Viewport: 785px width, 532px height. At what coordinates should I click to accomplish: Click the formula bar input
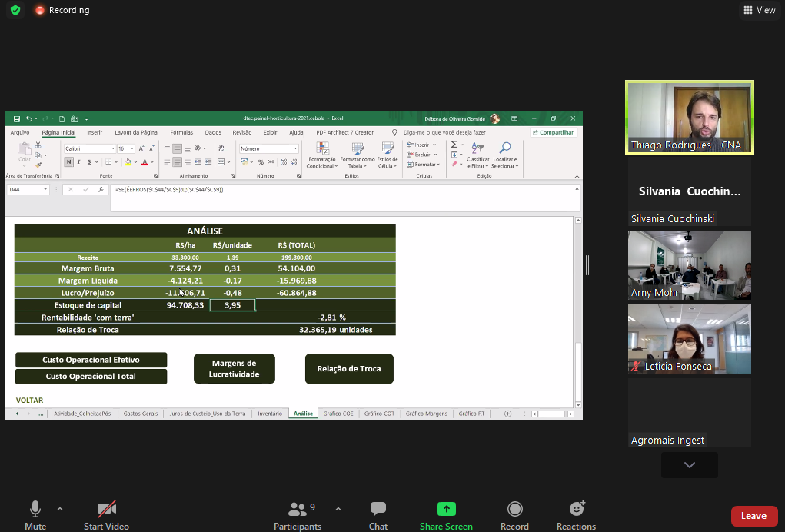(345, 198)
